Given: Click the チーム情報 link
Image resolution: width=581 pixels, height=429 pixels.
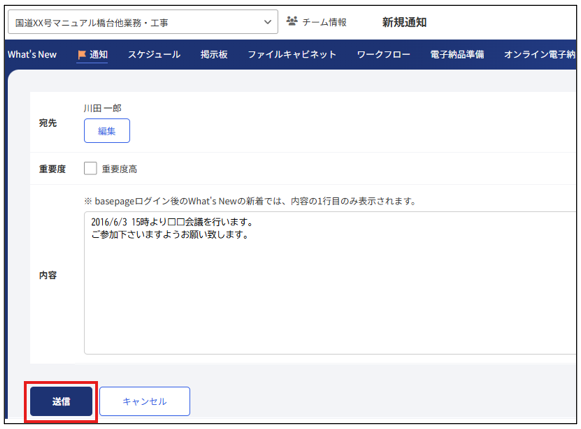Looking at the screenshot, I should (x=324, y=22).
